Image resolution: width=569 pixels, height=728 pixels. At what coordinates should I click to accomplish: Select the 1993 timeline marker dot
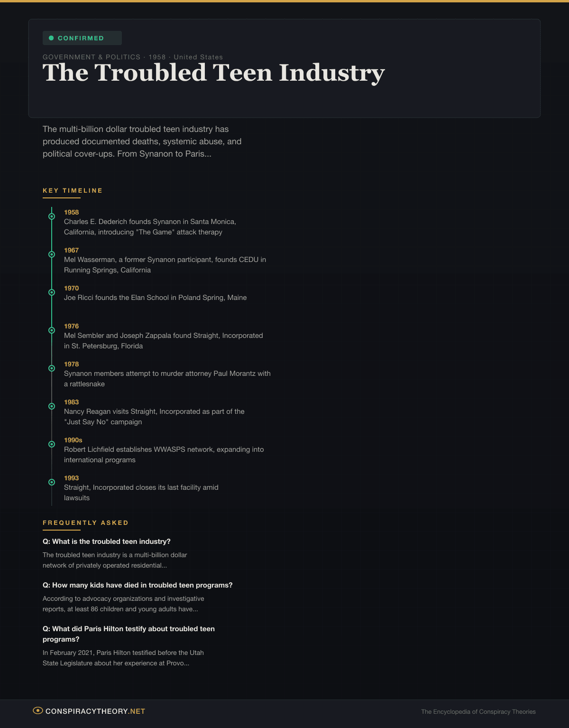[52, 482]
